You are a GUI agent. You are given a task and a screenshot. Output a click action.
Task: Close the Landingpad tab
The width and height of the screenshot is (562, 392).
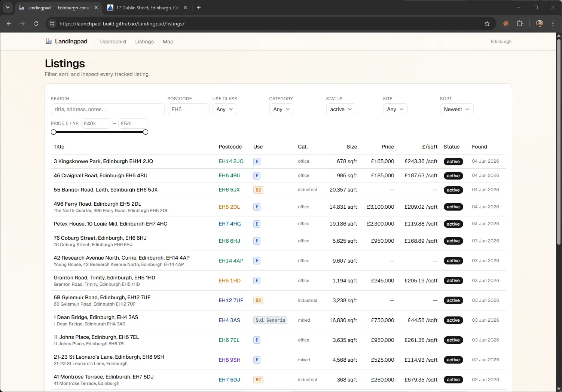coord(96,7)
